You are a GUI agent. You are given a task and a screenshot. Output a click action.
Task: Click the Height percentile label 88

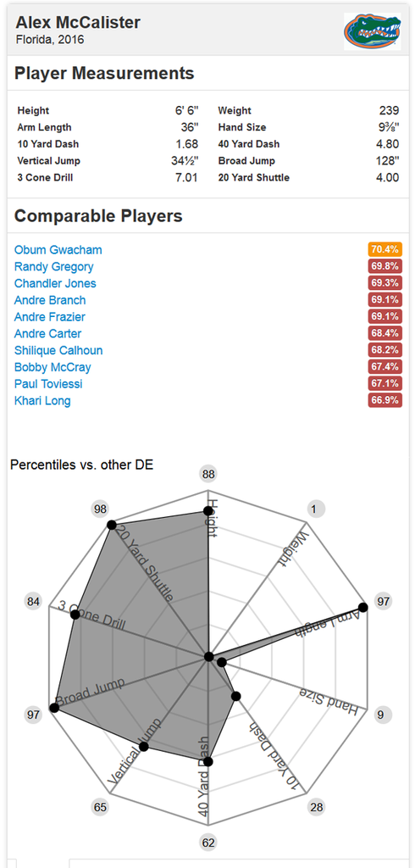click(x=208, y=475)
